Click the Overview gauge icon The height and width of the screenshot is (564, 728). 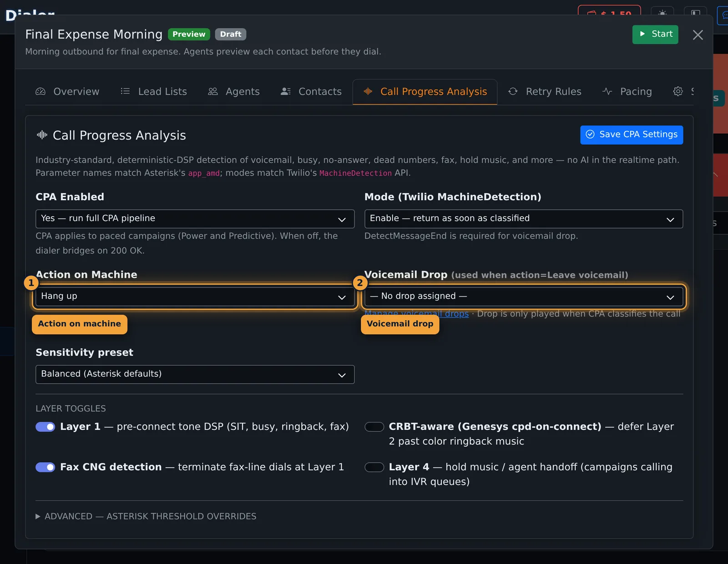click(40, 91)
